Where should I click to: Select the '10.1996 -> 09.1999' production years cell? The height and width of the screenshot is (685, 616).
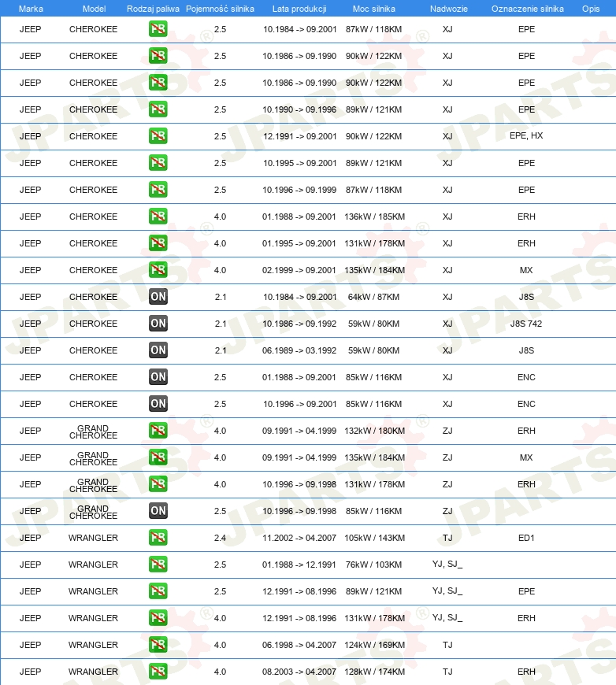click(x=299, y=190)
